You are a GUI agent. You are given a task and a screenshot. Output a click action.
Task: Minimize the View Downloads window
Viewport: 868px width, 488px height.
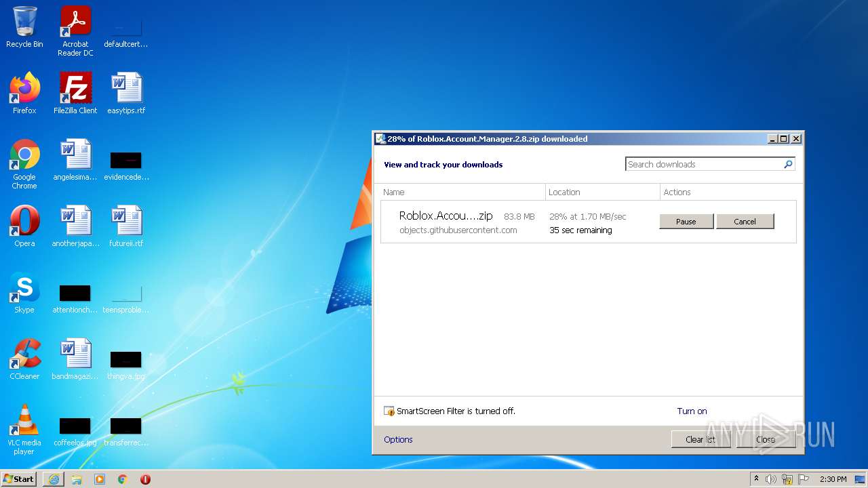pos(772,139)
